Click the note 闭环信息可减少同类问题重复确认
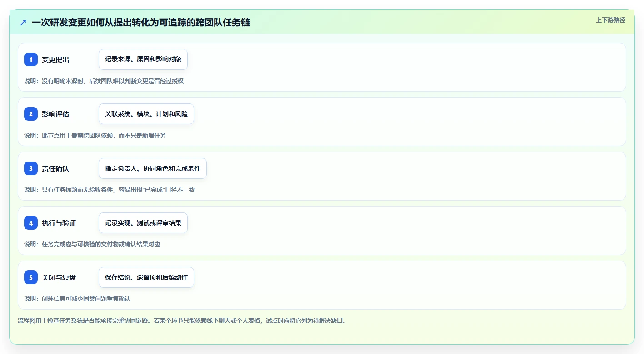644x354 pixels. (77, 299)
